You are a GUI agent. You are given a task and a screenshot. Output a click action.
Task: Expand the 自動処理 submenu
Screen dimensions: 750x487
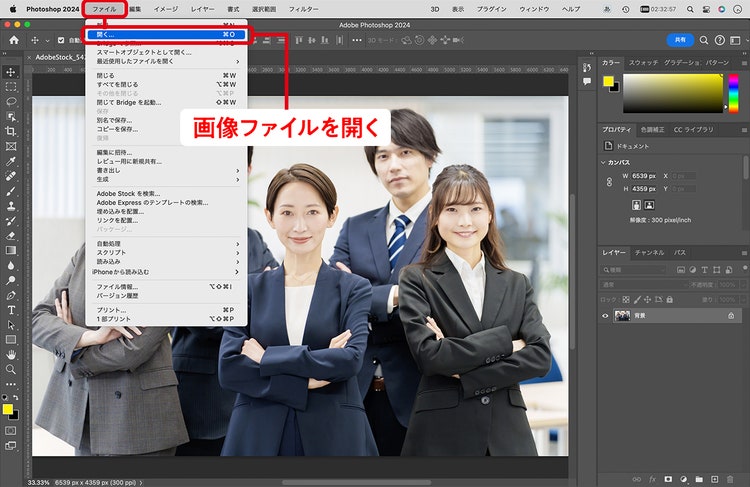(x=166, y=244)
